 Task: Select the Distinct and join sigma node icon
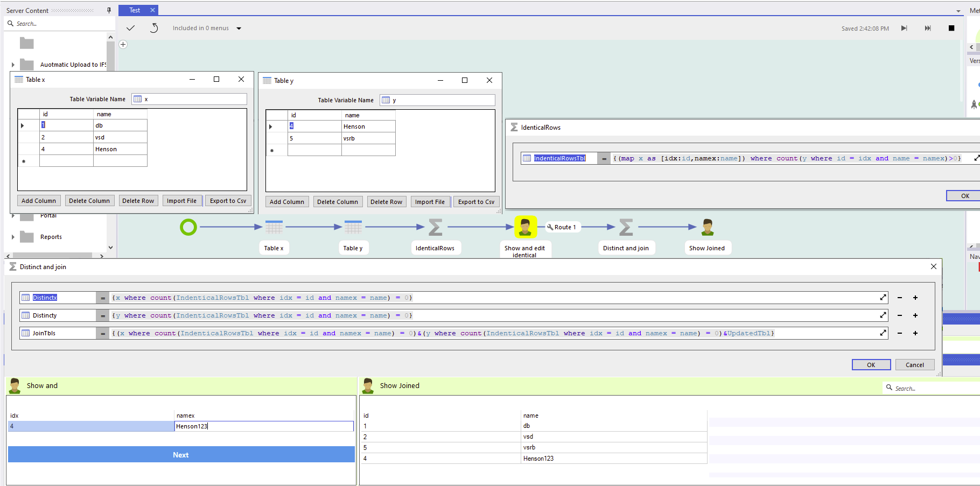point(626,227)
